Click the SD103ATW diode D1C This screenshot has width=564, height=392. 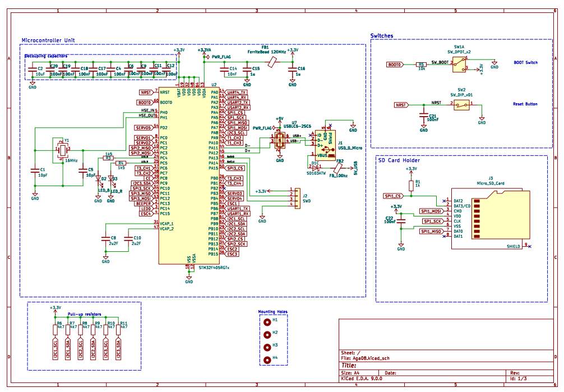point(313,167)
